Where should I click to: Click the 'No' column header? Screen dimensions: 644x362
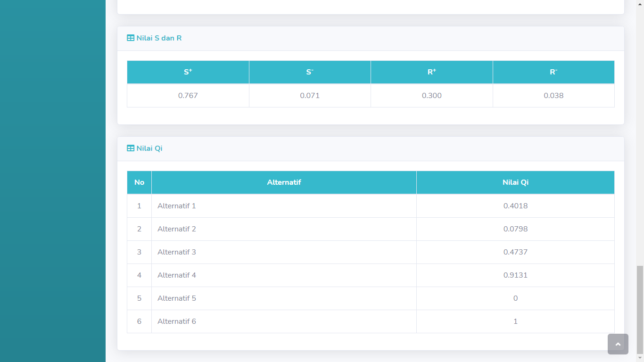coord(139,182)
